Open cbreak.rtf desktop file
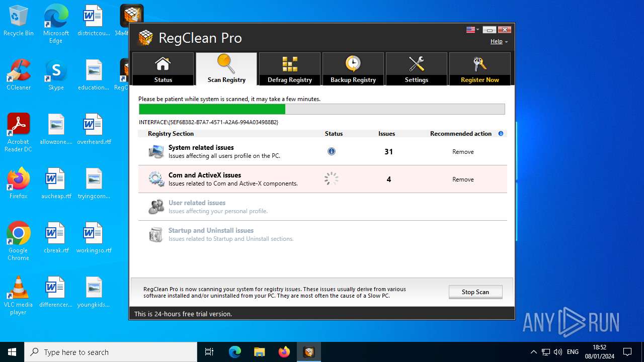Image resolution: width=644 pixels, height=362 pixels. point(56,238)
